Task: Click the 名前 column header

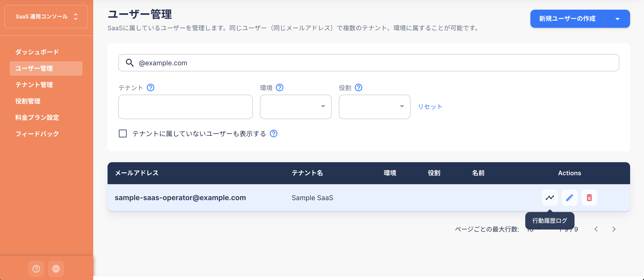Action: tap(478, 173)
